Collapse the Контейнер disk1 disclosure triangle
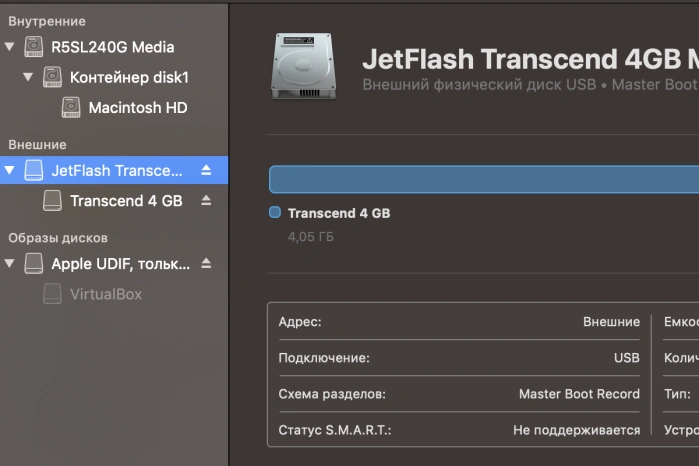 point(28,77)
